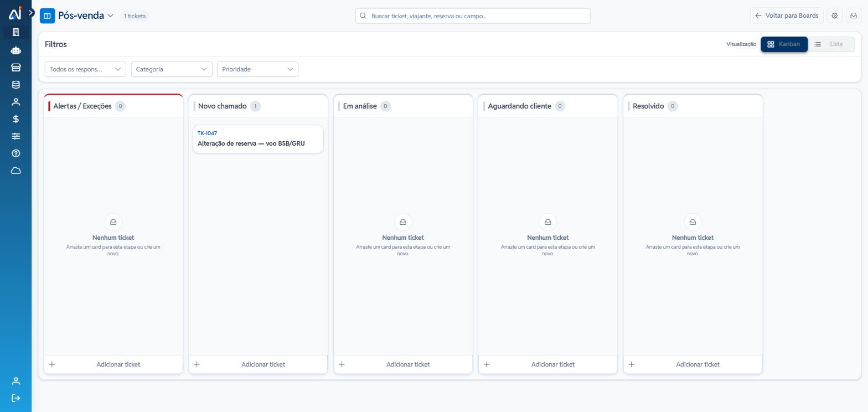Screen dimensions: 868x412
Task: Click empty inbox icon in Em análise column
Action: point(403,222)
